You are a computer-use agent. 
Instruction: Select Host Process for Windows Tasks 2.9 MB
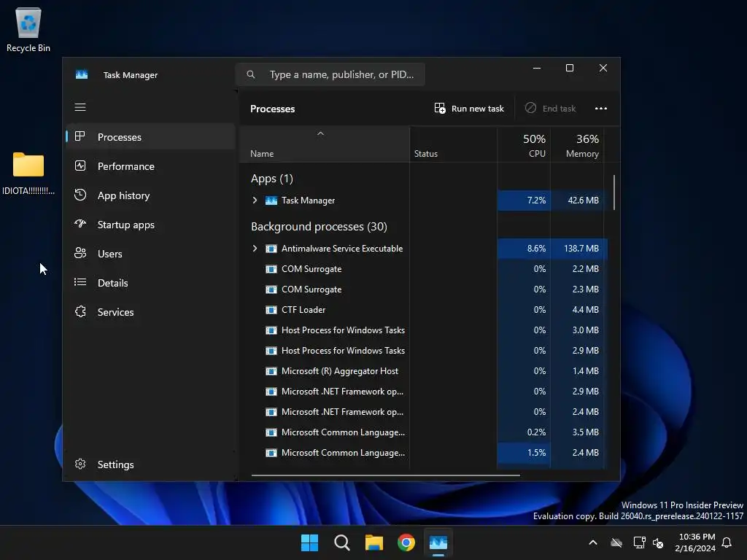coord(424,351)
